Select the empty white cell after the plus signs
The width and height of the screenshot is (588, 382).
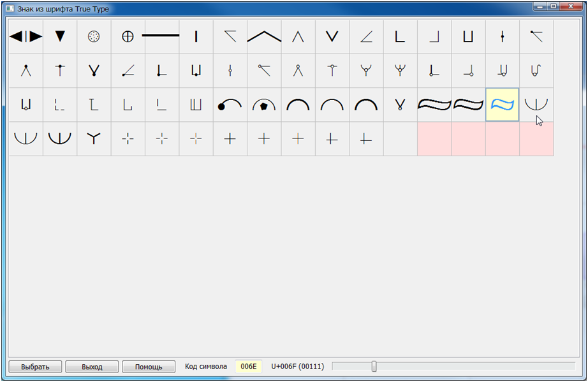click(400, 138)
